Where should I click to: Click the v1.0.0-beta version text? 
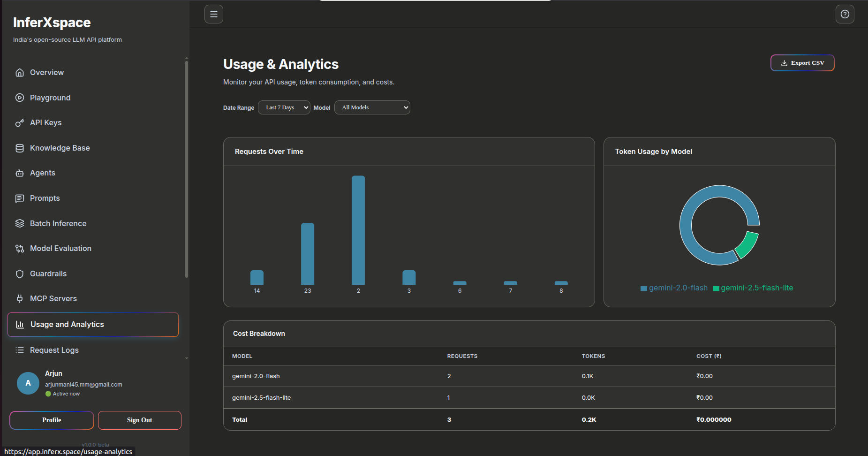pos(95,444)
